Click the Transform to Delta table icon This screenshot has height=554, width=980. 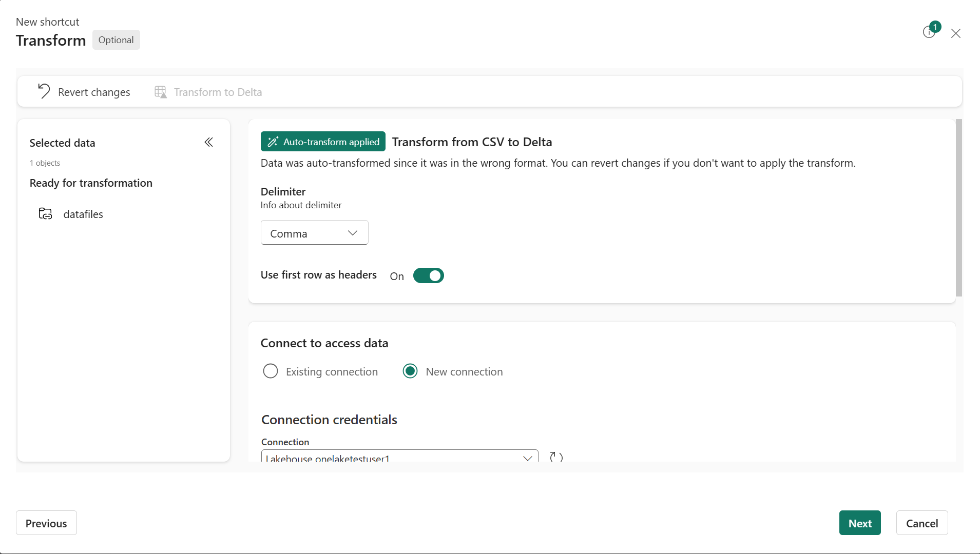(x=160, y=92)
